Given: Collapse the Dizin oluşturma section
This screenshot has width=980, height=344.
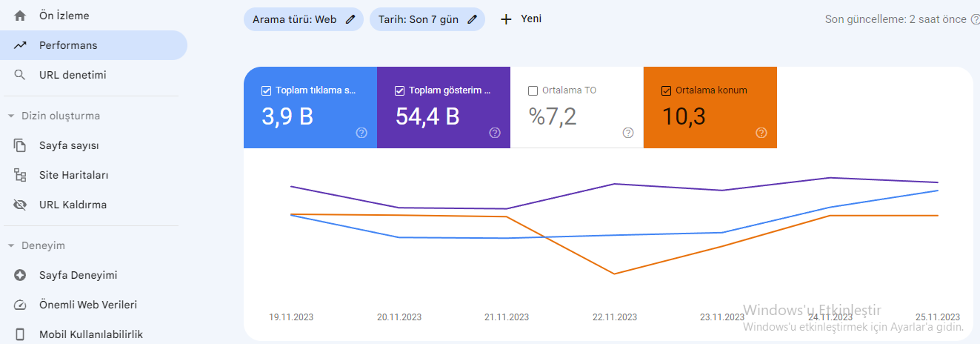Looking at the screenshot, I should click(11, 116).
